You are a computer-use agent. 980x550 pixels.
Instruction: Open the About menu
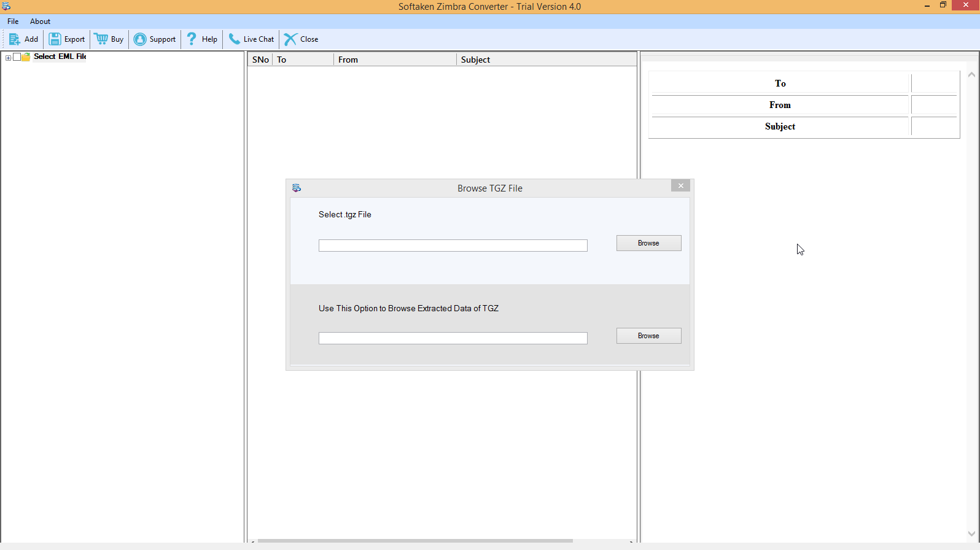[40, 21]
